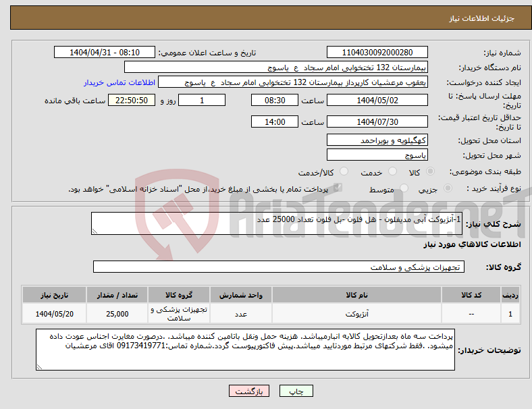Open the اطلاعات تماس خریدار link
This screenshot has width=532, height=409.
click(x=119, y=82)
